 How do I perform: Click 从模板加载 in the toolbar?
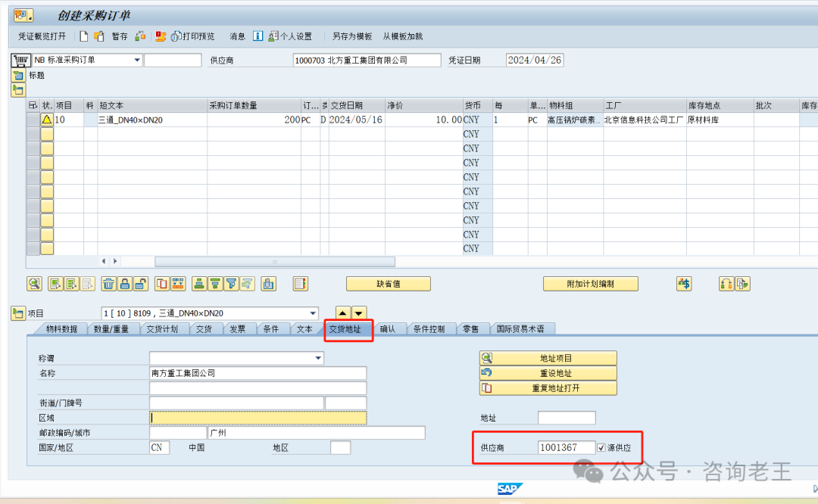coord(403,36)
